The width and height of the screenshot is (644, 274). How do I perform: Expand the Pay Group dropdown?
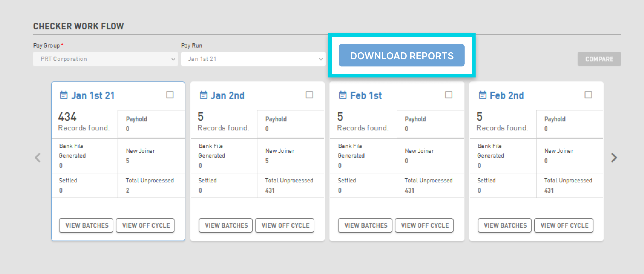tap(105, 59)
